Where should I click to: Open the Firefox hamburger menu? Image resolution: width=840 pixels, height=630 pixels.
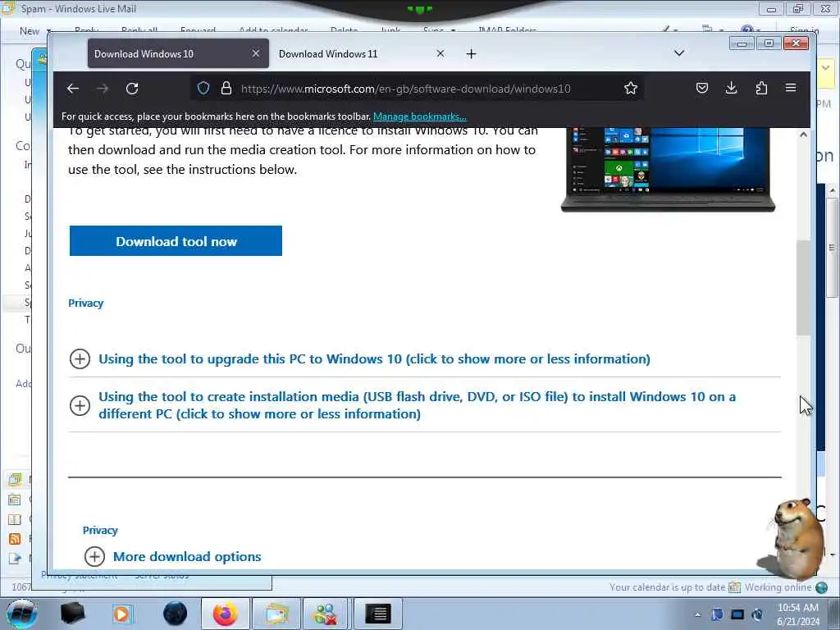(x=791, y=88)
